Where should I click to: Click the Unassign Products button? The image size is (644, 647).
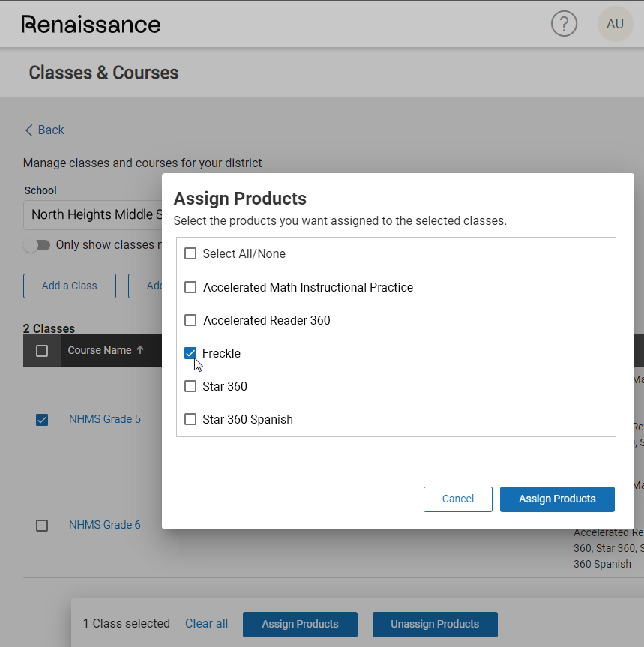pyautogui.click(x=435, y=624)
